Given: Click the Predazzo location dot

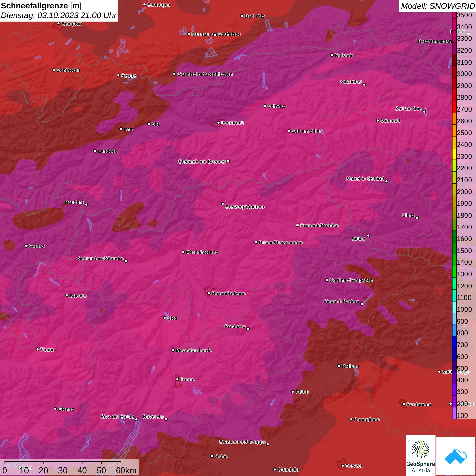Looking at the screenshot, I should tap(248, 329).
